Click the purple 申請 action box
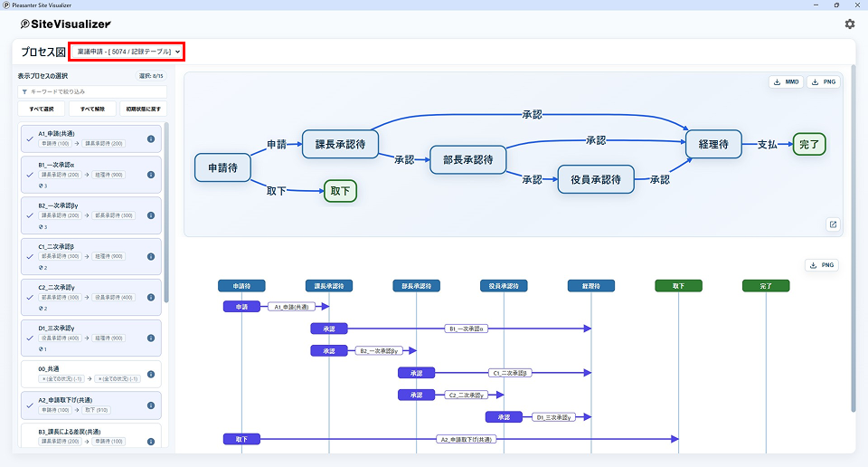This screenshot has height=467, width=868. (241, 307)
